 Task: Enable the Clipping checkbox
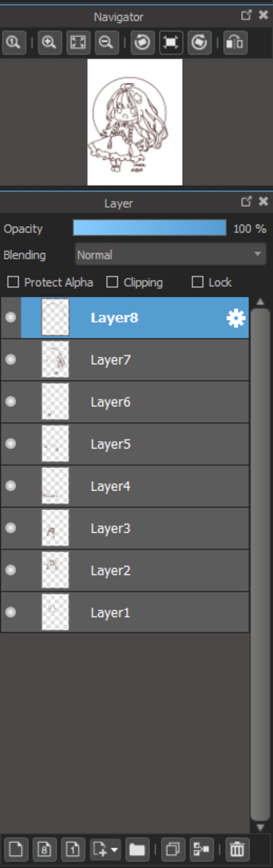112,282
